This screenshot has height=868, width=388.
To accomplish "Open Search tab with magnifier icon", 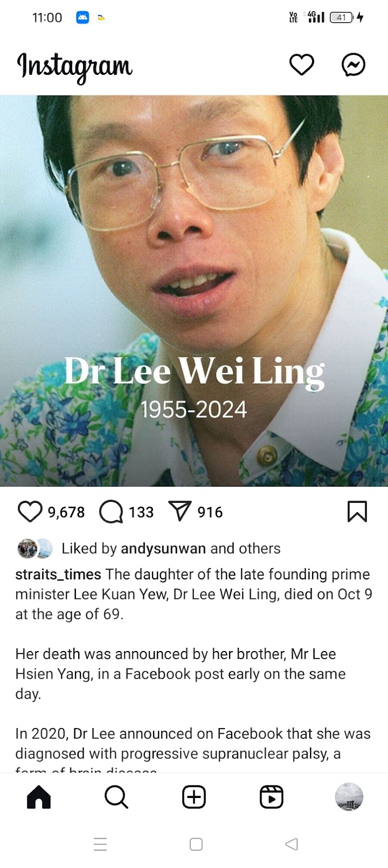I will coord(116,797).
